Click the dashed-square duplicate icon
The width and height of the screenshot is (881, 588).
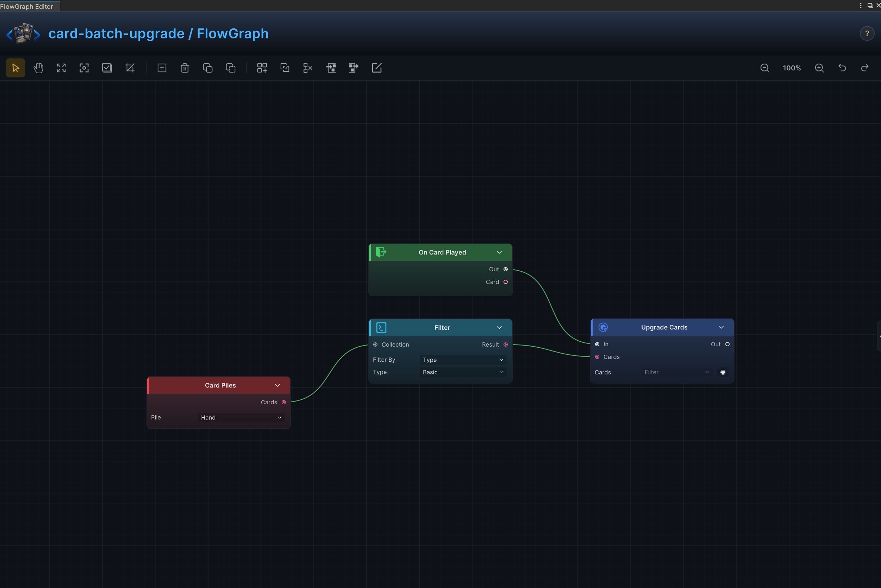[x=230, y=68]
